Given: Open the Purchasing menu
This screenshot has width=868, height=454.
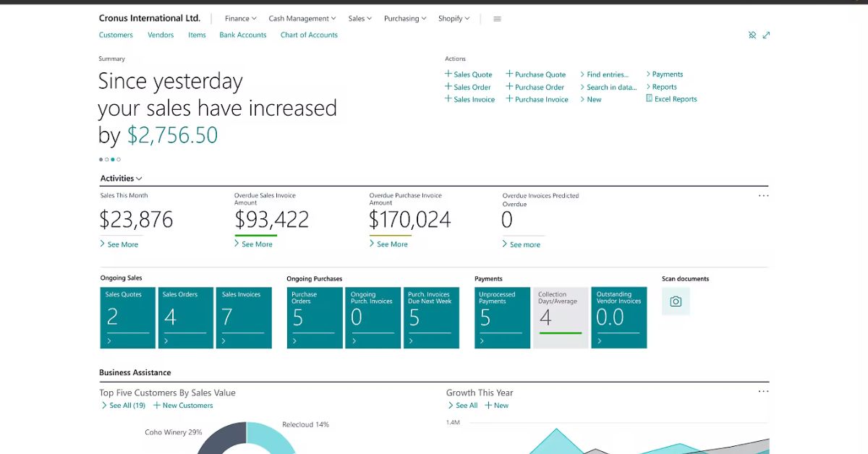Looking at the screenshot, I should pyautogui.click(x=404, y=19).
